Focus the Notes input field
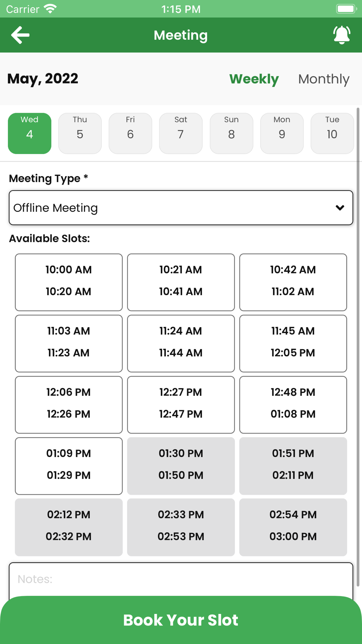Screen dimensions: 362x644 click(x=181, y=580)
